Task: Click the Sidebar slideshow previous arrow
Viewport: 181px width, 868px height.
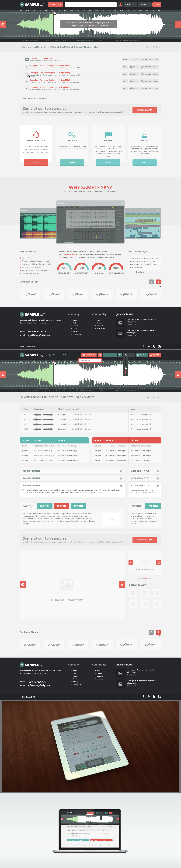Action: click(131, 563)
